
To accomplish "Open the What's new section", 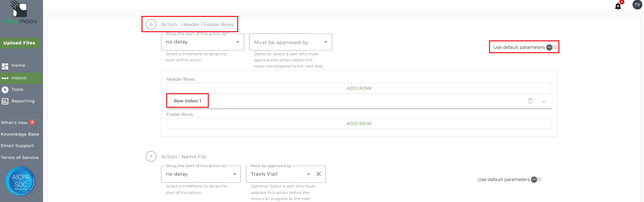I will tap(15, 123).
